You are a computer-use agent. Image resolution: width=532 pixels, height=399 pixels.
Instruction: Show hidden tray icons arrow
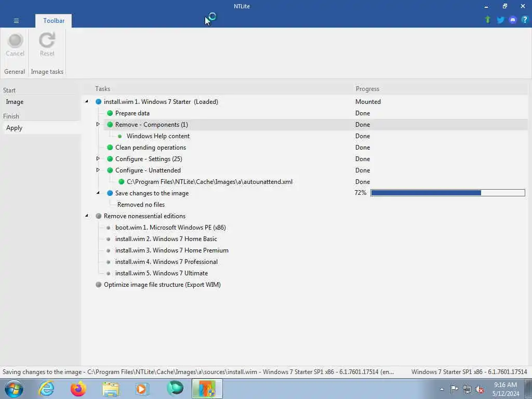(x=442, y=389)
